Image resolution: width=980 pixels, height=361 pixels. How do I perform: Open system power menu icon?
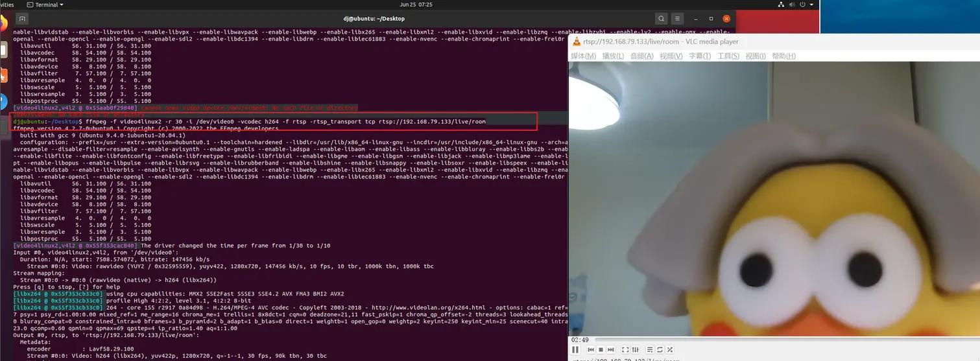pos(802,5)
